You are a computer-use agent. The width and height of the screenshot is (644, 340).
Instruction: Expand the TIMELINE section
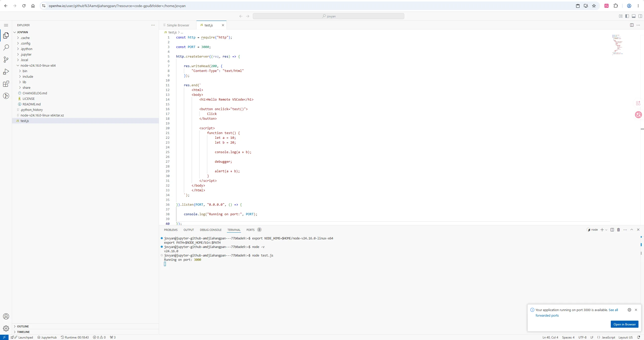pos(85,332)
